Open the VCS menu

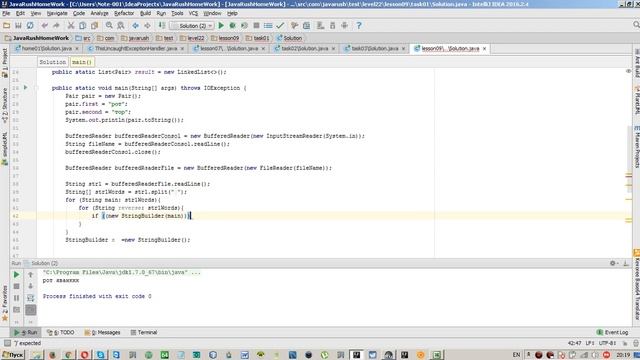coord(193,13)
